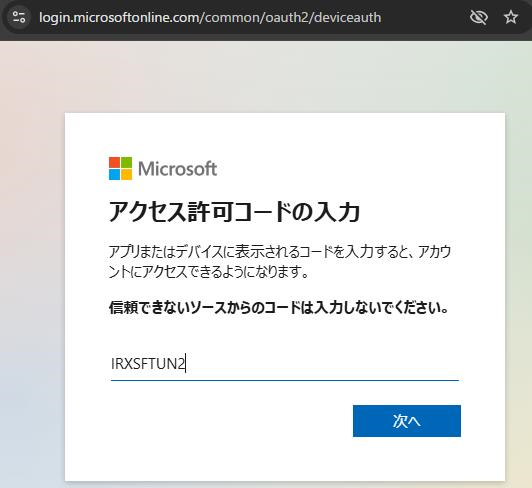The width and height of the screenshot is (532, 488).
Task: Select the Microsoft logo
Action: [x=163, y=168]
